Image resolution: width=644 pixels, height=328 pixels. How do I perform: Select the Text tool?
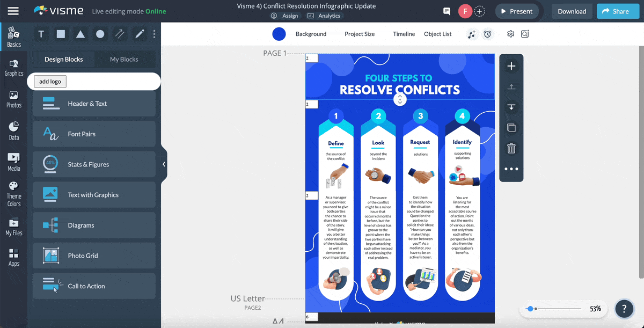41,34
